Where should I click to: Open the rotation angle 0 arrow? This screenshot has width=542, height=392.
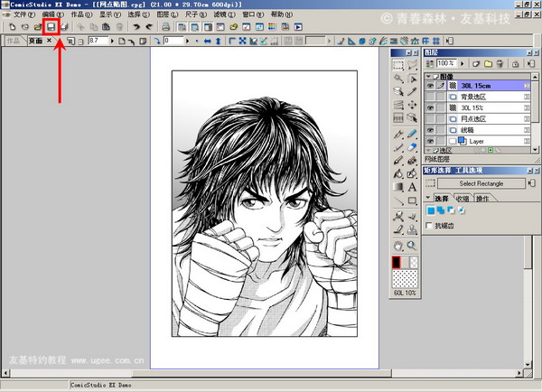[x=188, y=42]
